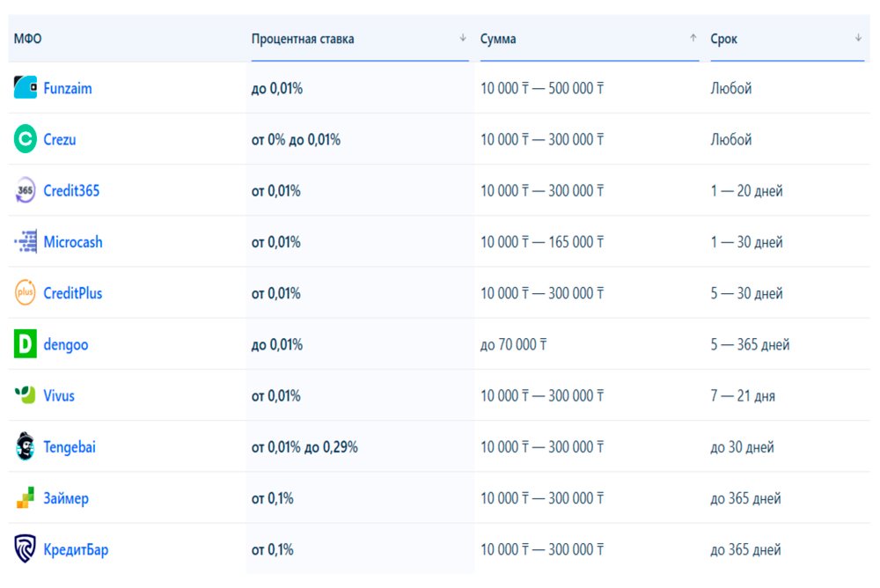This screenshot has height=588, width=880.
Task: Click Microcash amount '10 000 ₸ — 165 000 ₸'
Action: (x=542, y=242)
